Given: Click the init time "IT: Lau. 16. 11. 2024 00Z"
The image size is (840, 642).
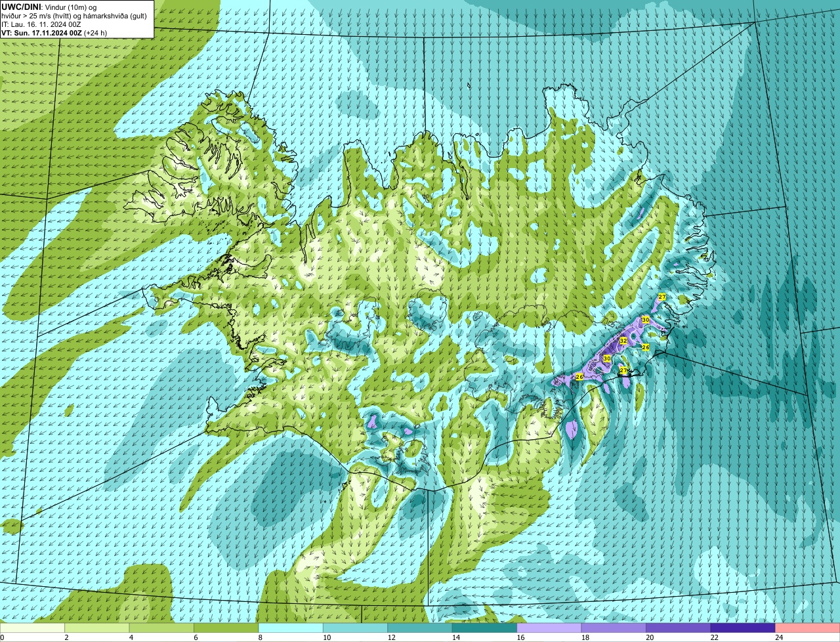Looking at the screenshot, I should (41, 24).
